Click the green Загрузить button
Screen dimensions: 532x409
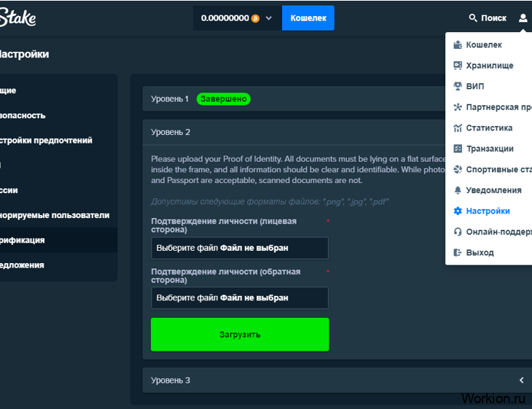240,335
